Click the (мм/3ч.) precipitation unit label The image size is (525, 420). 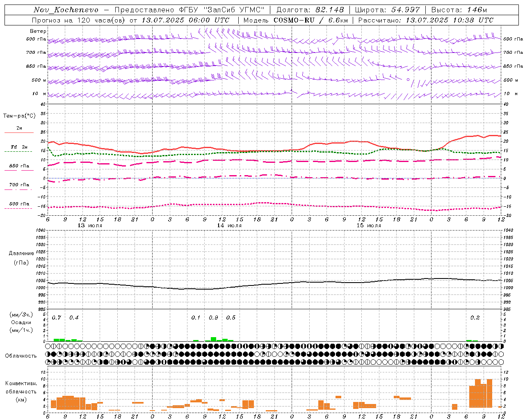click(21, 315)
